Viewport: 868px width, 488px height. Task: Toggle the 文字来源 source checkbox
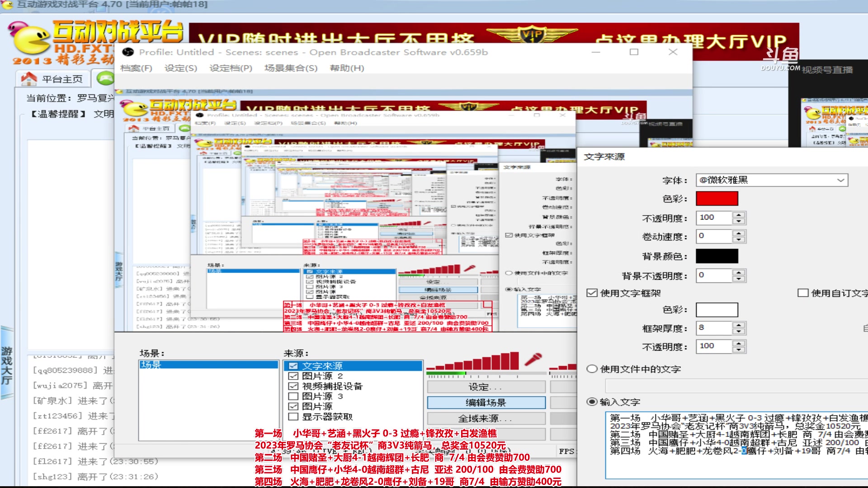tap(293, 366)
